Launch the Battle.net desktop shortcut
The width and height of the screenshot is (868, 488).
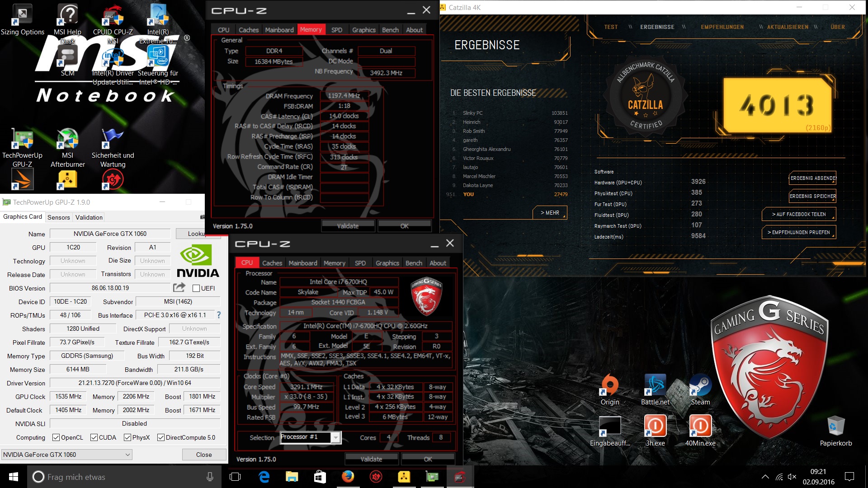[x=655, y=390]
